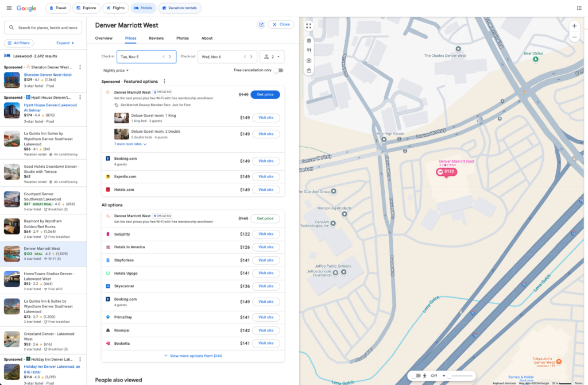Open the Google apps grid icon
Image resolution: width=588 pixels, height=385 pixels.
pos(579,8)
